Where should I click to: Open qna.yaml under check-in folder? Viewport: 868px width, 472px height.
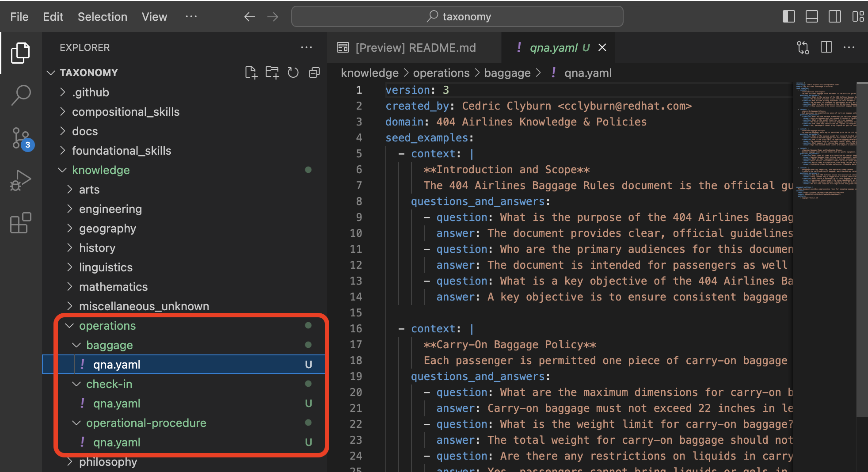pos(183,403)
